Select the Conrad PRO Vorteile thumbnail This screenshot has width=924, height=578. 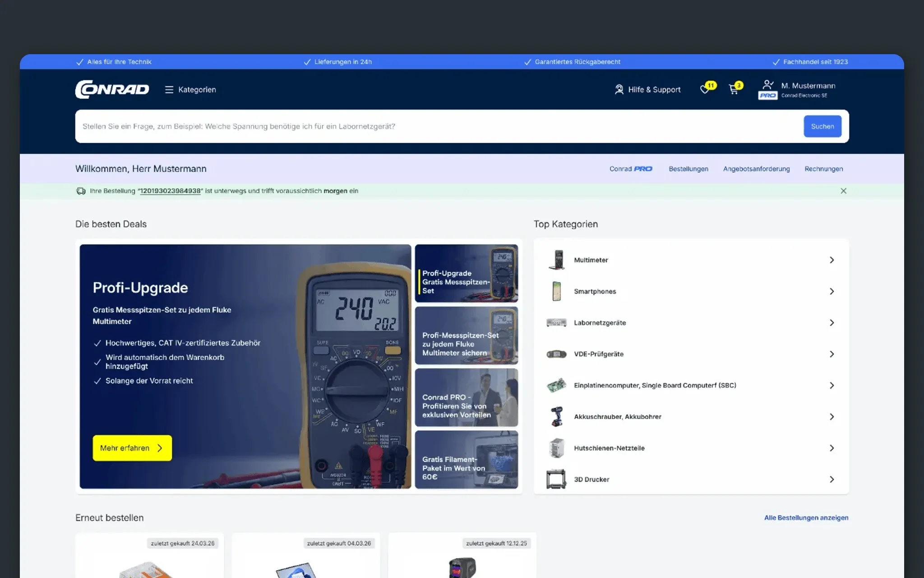click(x=466, y=397)
